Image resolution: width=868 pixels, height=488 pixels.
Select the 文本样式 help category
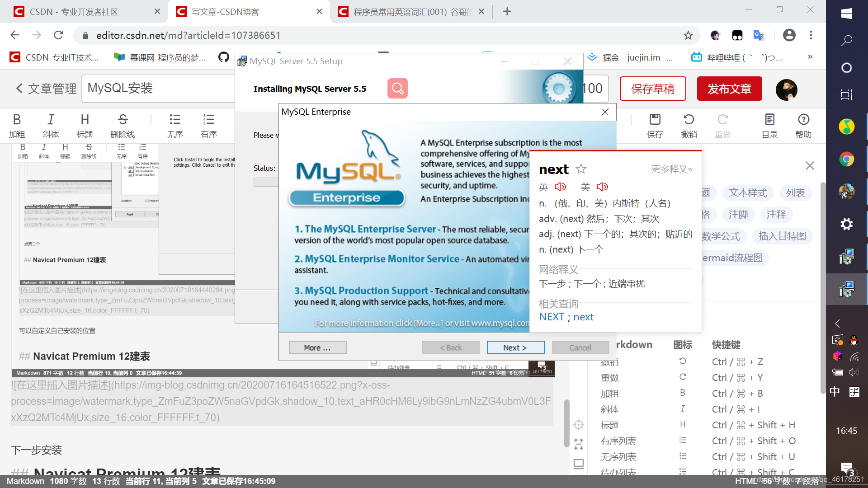click(748, 193)
